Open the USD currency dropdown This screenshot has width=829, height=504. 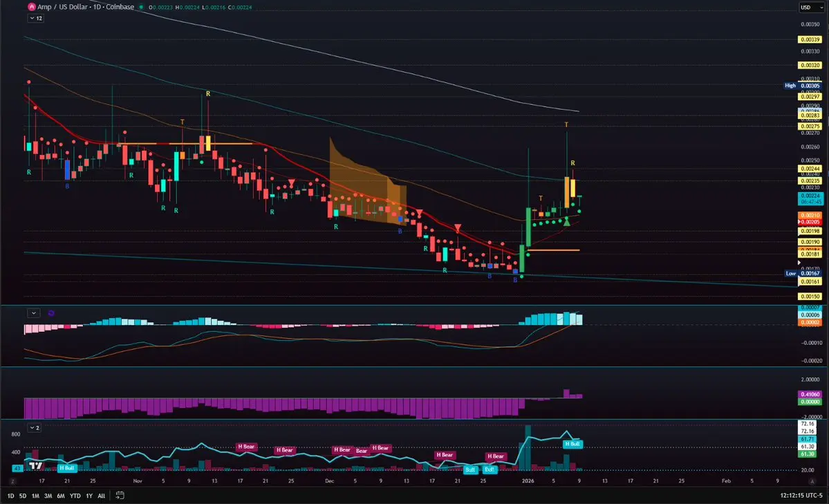tap(812, 8)
